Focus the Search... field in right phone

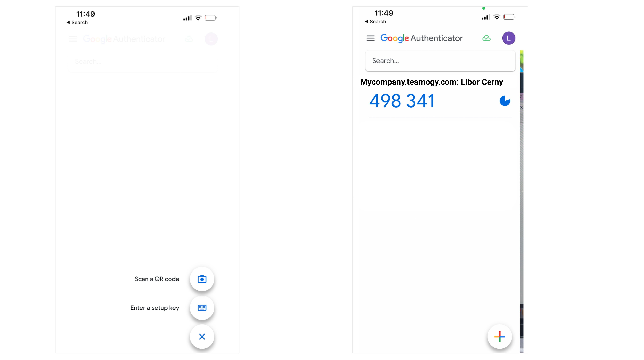point(440,61)
